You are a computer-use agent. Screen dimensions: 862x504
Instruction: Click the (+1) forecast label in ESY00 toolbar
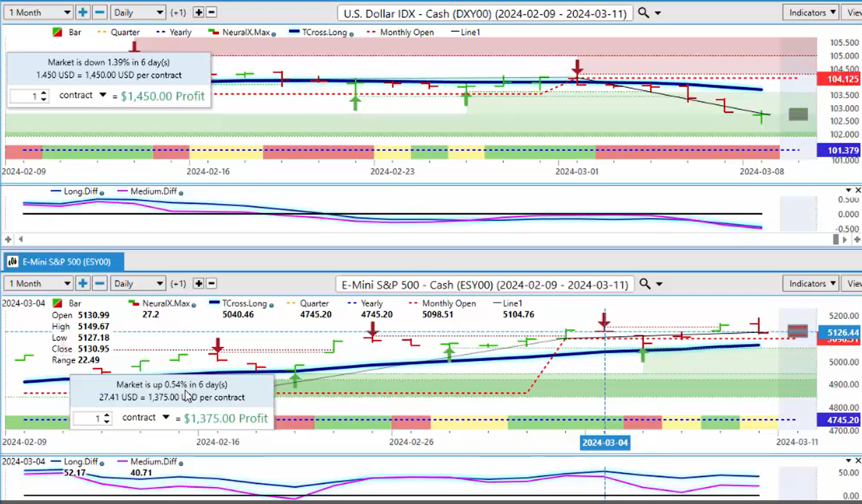178,283
